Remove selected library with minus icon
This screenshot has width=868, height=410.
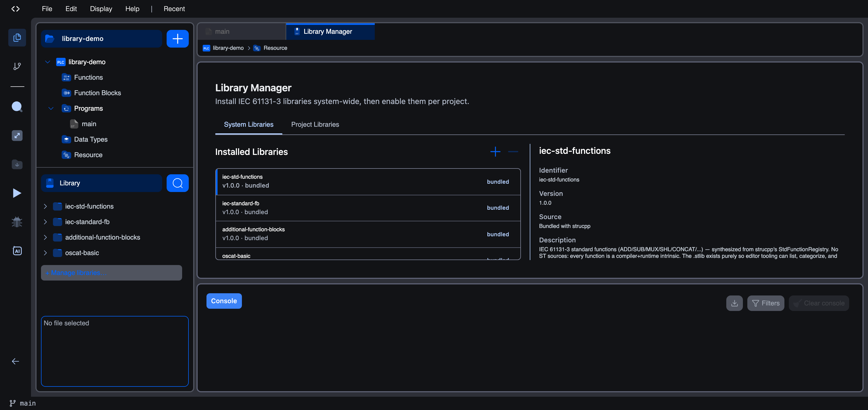513,152
